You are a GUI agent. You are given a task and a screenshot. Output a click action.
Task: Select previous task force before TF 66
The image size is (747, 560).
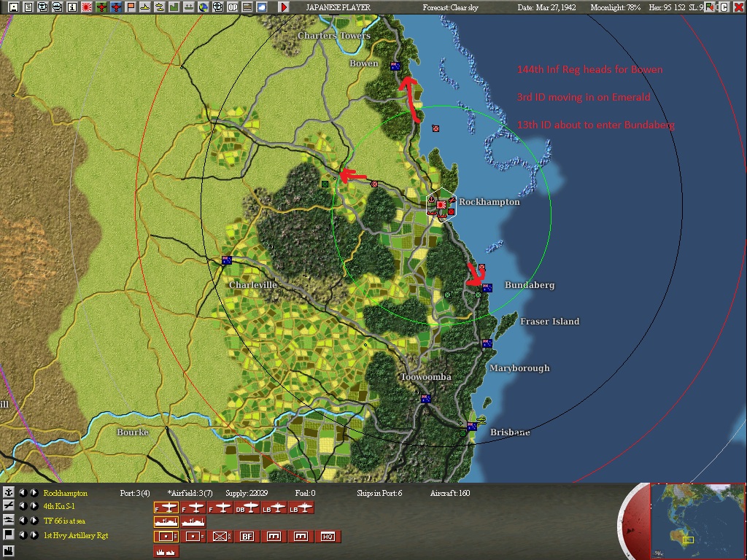23,520
